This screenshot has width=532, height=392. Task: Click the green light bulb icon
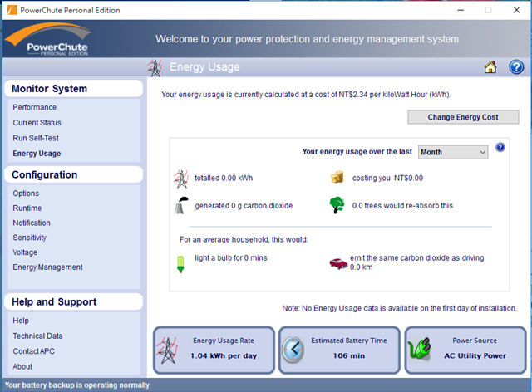click(x=180, y=264)
